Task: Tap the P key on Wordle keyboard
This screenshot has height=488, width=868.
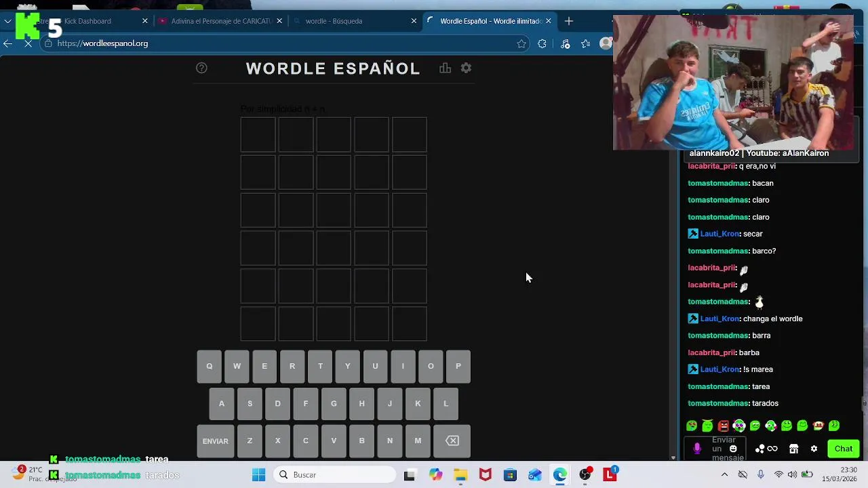Action: [x=458, y=366]
